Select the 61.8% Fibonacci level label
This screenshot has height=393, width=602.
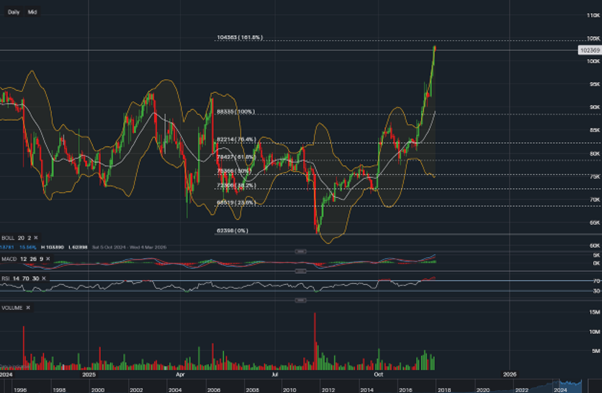(x=236, y=157)
